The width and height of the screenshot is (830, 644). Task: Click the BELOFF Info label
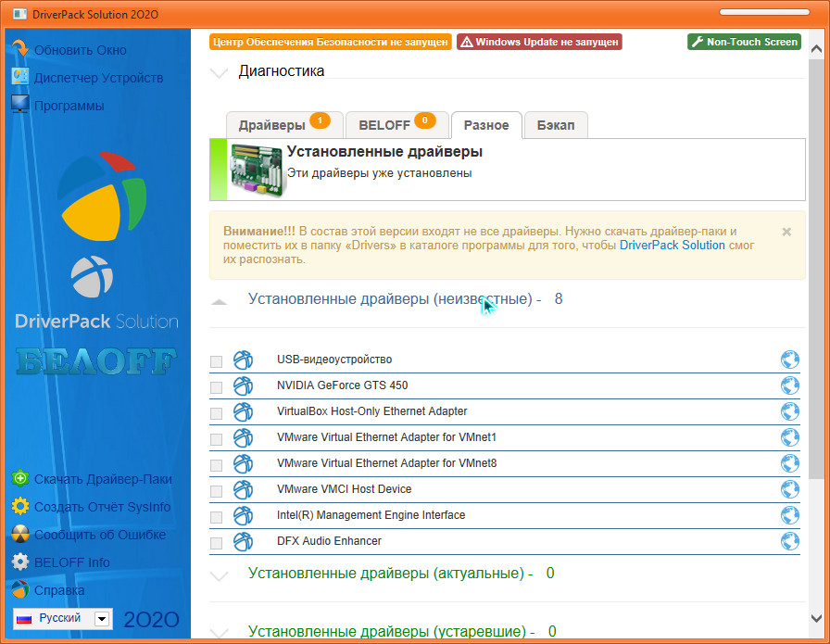coord(72,562)
